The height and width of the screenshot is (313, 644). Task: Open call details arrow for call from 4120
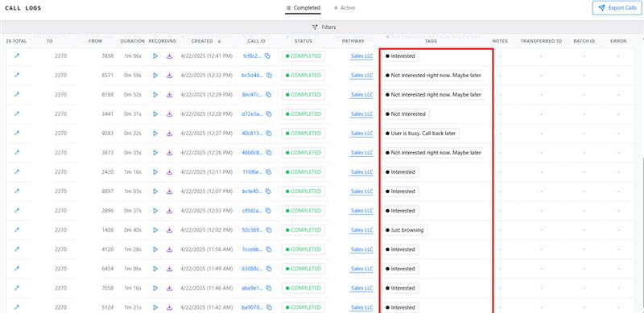pyautogui.click(x=17, y=249)
